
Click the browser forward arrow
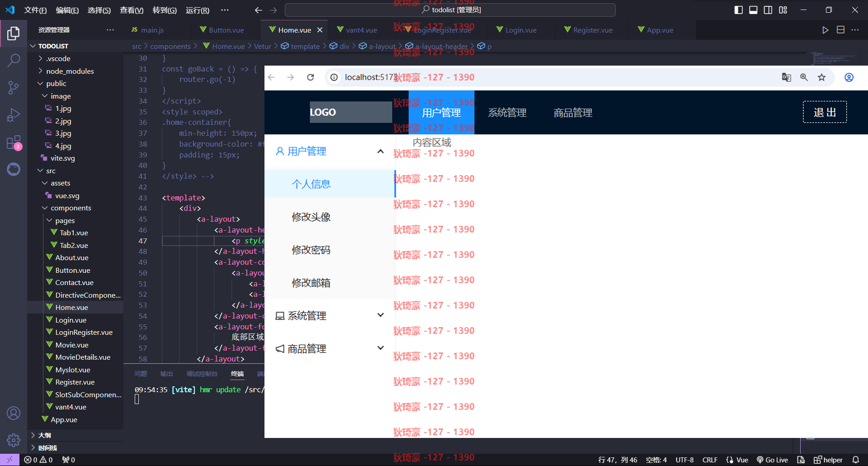click(x=291, y=77)
